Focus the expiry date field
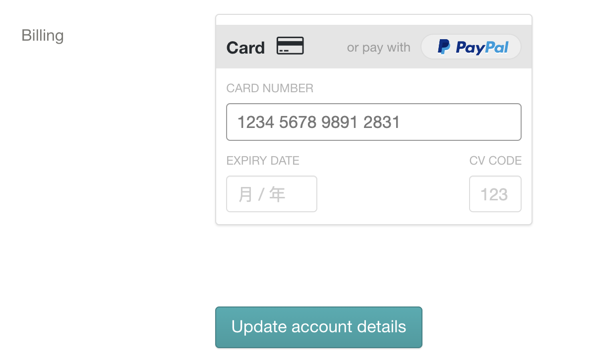Screen dimensions: 595x364 coord(272,194)
